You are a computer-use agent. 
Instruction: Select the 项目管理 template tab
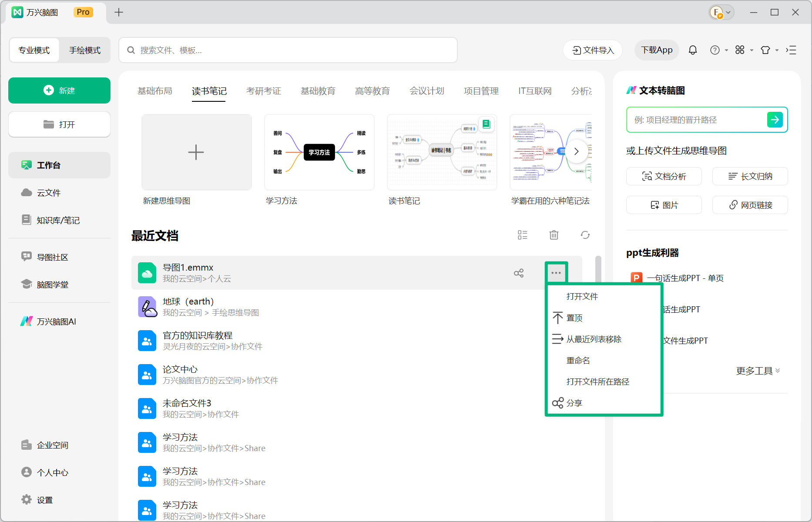click(481, 91)
